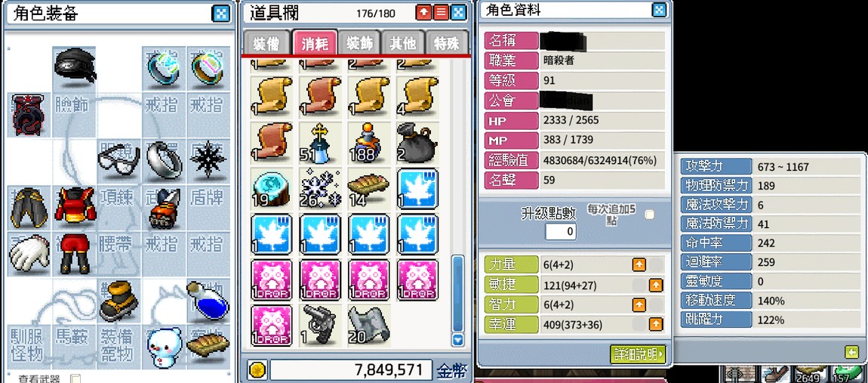The image size is (868, 383).
Task: Increase 力量 stat with its plus button
Action: tap(639, 265)
